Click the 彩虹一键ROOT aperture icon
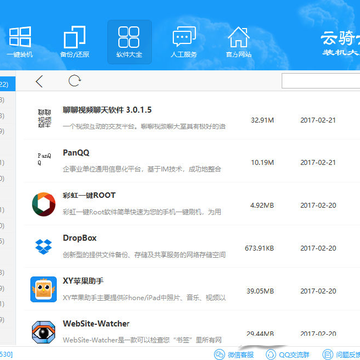This screenshot has width=360, height=360. click(44, 204)
